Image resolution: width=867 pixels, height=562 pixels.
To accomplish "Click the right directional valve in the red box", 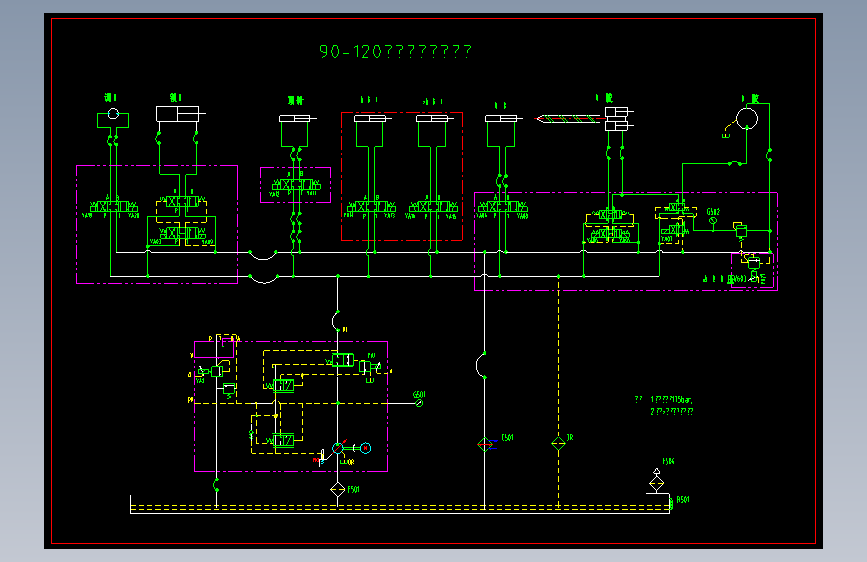I will [434, 207].
